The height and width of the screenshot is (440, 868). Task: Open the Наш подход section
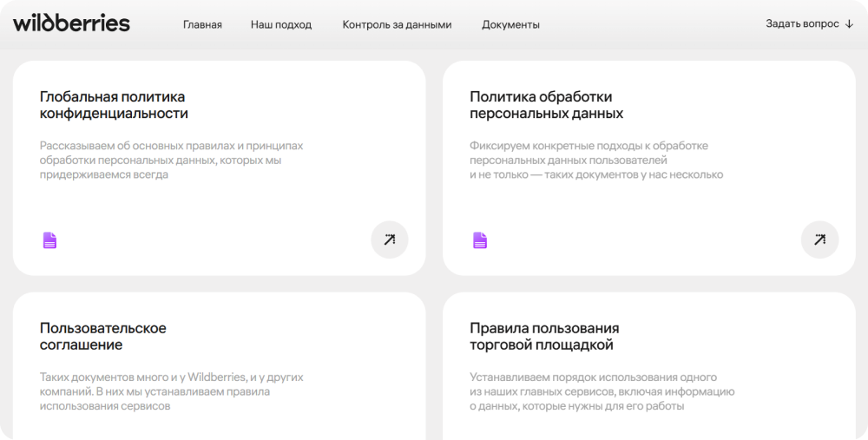(281, 24)
